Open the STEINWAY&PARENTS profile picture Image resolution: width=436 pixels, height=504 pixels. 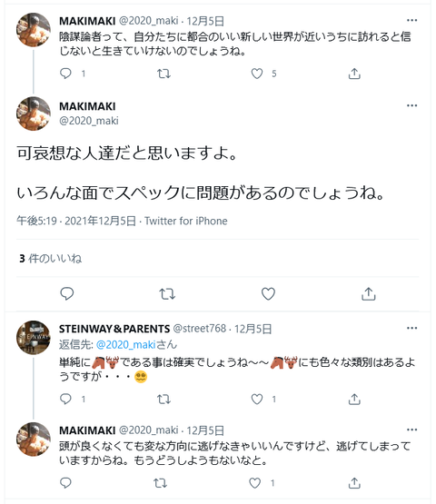(x=34, y=338)
